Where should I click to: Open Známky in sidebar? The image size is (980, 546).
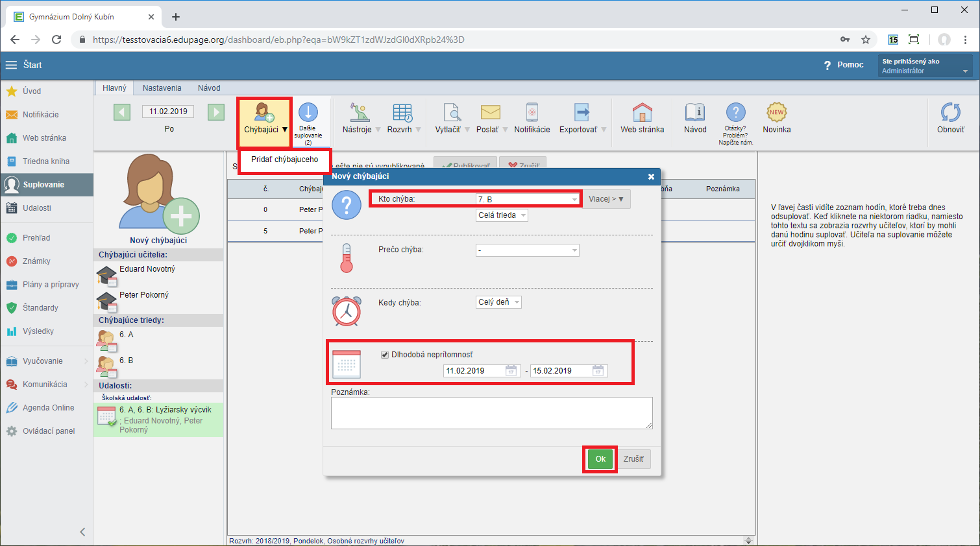pos(36,261)
